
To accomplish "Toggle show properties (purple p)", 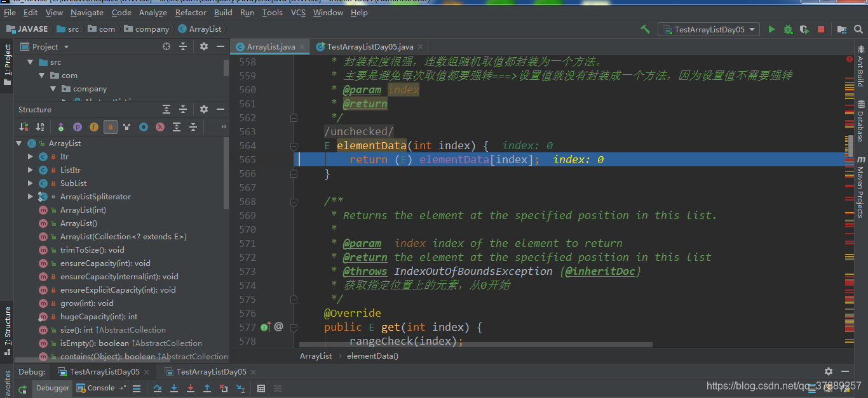I will [x=78, y=127].
